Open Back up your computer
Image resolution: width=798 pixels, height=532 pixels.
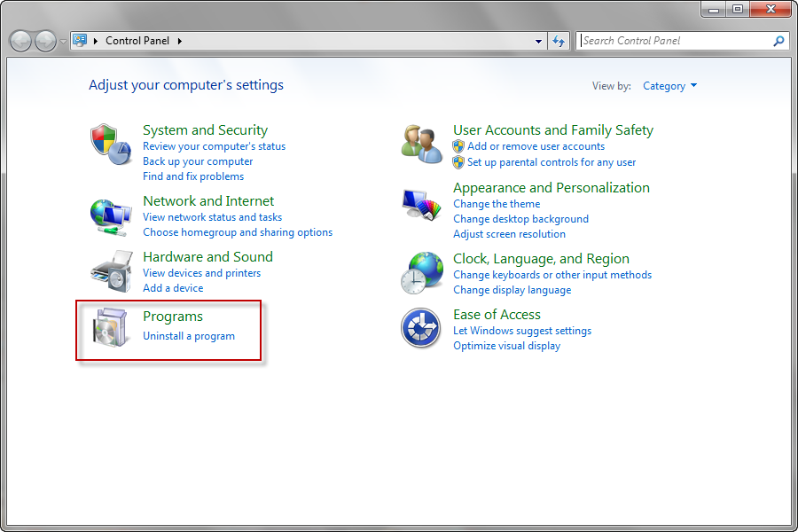[x=198, y=161]
